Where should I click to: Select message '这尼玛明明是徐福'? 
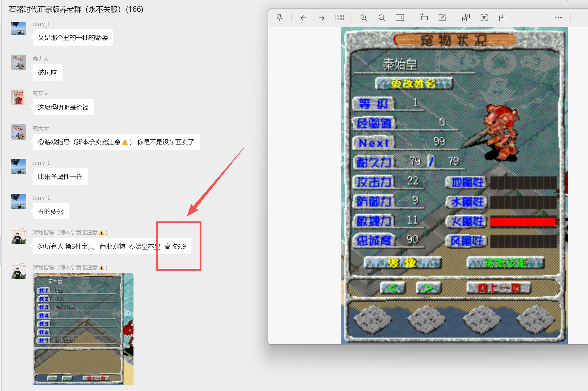point(63,107)
